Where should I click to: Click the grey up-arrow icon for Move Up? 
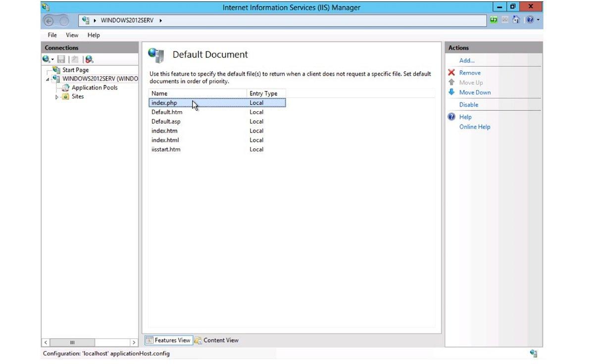[x=451, y=82]
